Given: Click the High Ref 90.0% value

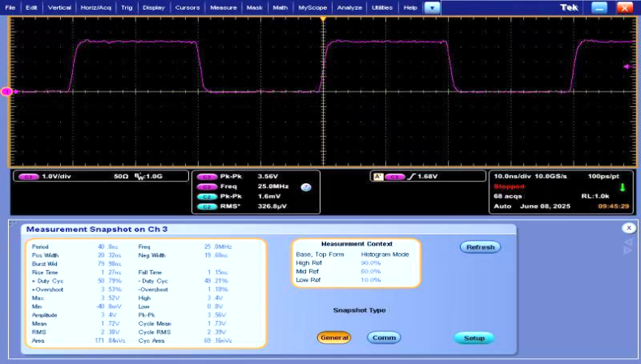Looking at the screenshot, I should click(370, 263).
